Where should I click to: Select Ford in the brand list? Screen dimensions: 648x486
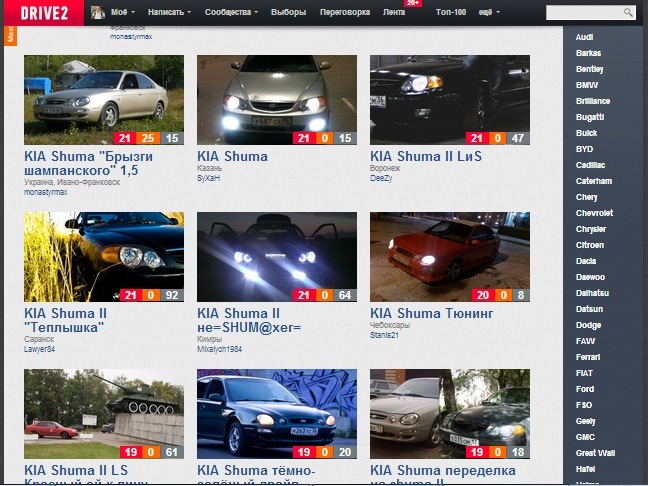point(585,389)
